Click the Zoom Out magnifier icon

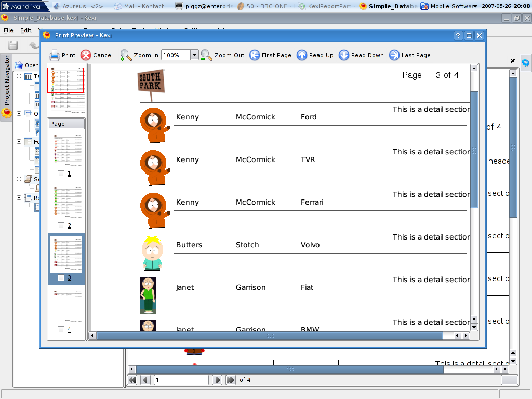click(206, 55)
